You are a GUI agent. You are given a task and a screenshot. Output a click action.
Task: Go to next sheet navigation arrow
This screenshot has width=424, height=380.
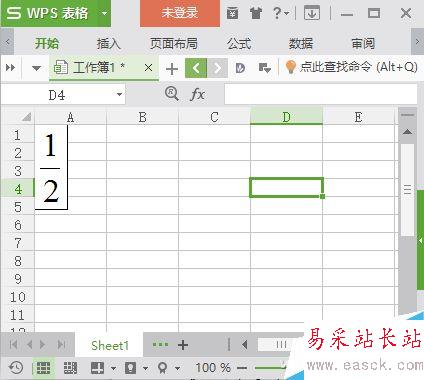pos(43,344)
